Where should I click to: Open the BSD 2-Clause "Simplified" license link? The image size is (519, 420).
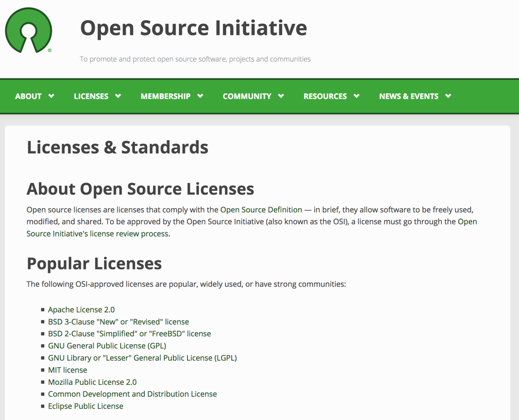tap(129, 334)
